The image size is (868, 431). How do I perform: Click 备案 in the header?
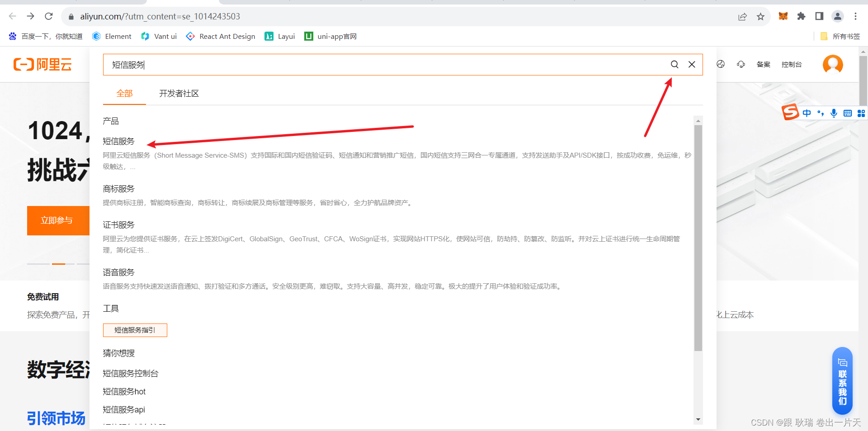tap(764, 65)
